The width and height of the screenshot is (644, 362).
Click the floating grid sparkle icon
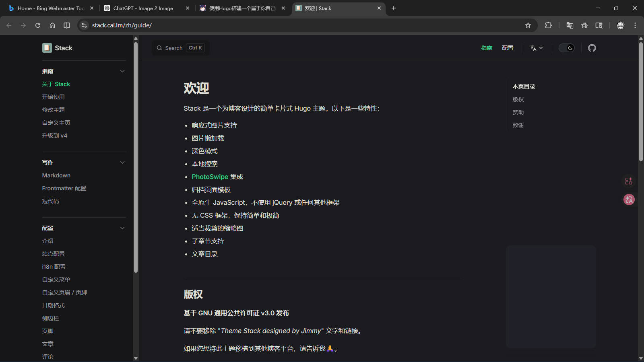[629, 181]
